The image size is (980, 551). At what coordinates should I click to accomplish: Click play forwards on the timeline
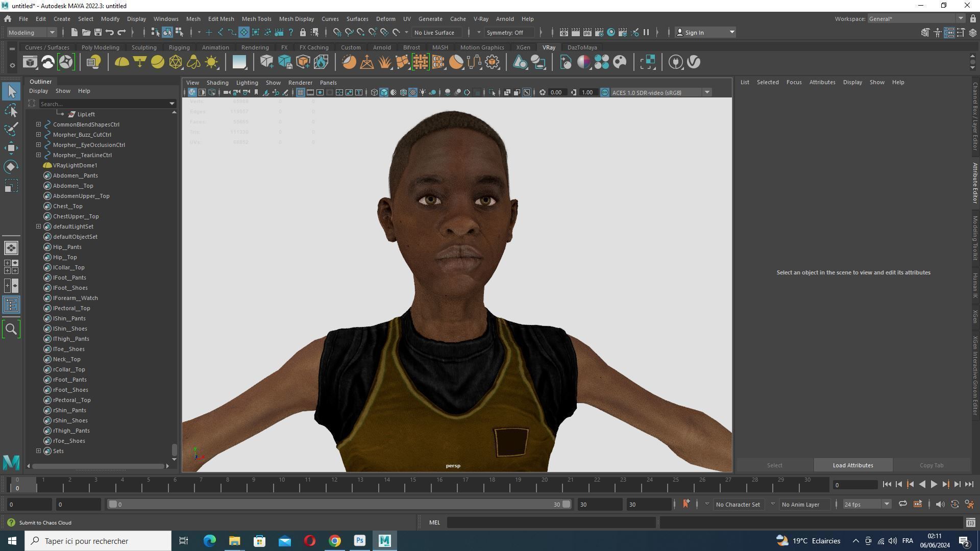pyautogui.click(x=934, y=485)
